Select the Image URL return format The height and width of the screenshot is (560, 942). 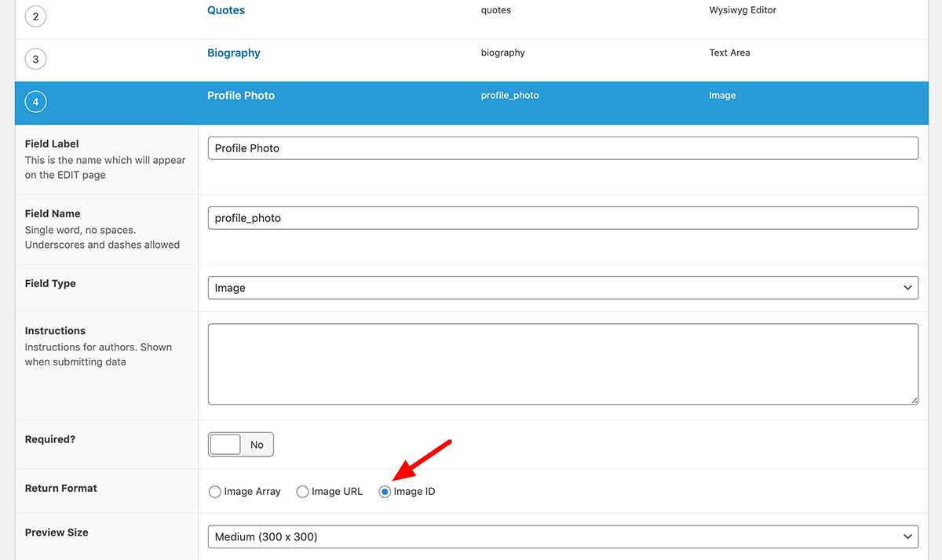click(x=302, y=492)
